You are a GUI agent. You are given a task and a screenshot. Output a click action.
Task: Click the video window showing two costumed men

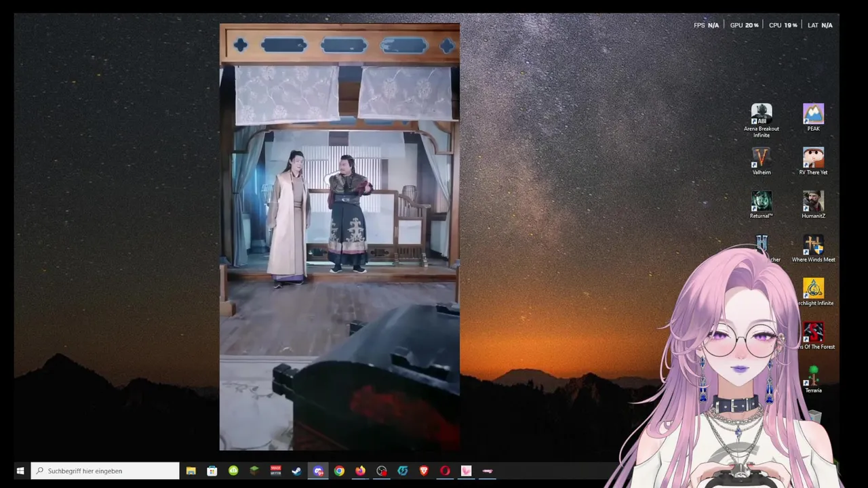(x=339, y=237)
